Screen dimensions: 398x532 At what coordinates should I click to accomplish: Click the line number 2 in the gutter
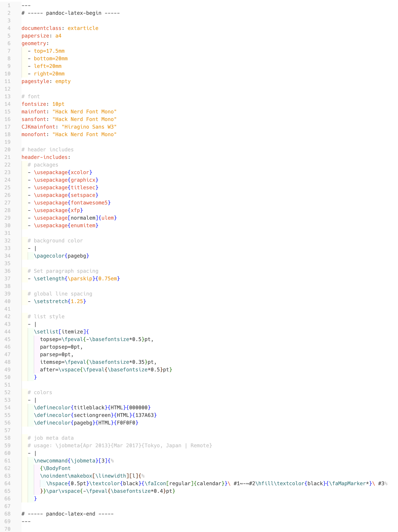(x=9, y=13)
